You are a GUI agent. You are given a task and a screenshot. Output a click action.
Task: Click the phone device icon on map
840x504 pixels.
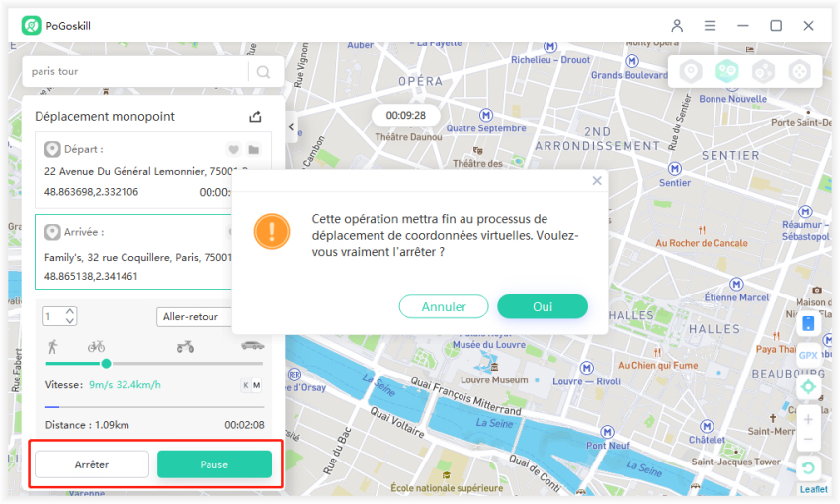(808, 323)
